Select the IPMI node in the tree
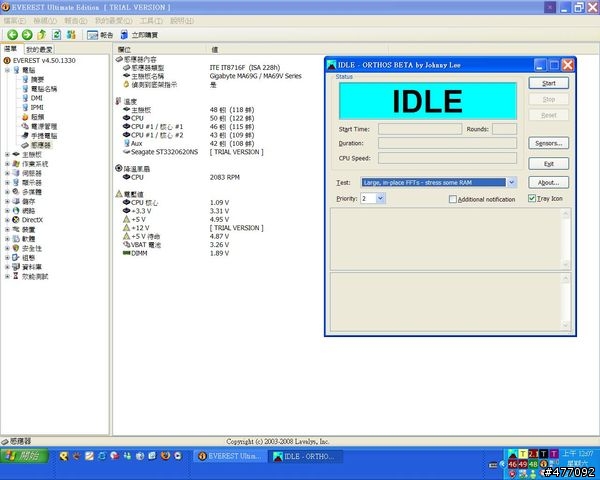Image resolution: width=600 pixels, height=480 pixels. [37, 108]
